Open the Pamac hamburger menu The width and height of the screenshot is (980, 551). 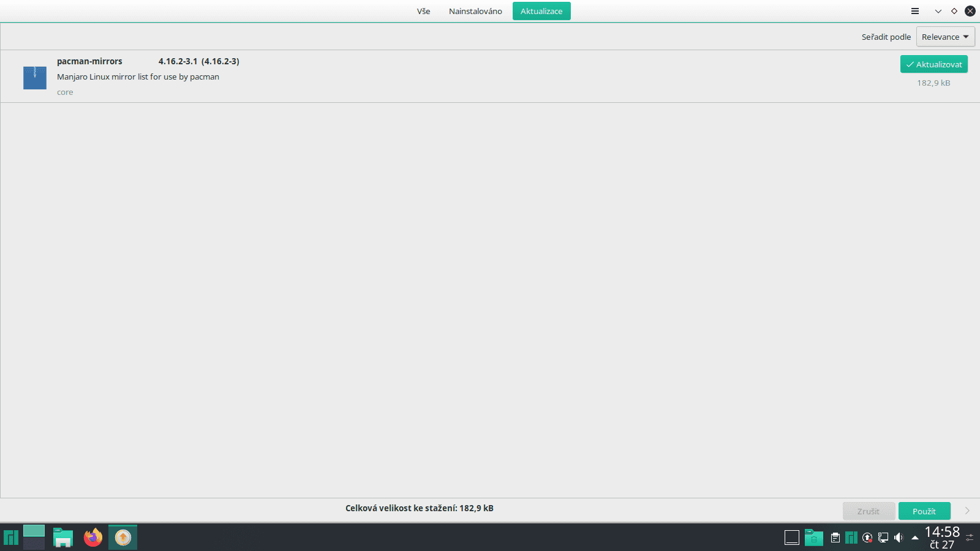(916, 11)
